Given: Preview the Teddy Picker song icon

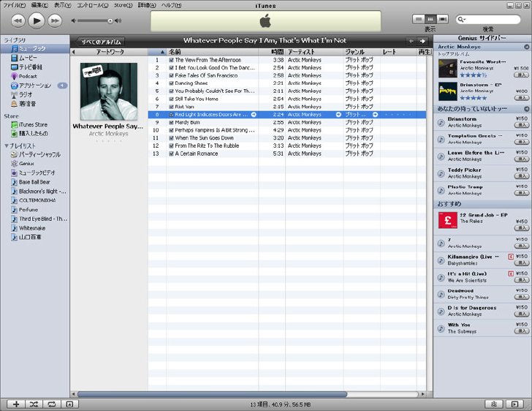Looking at the screenshot, I should 441,173.
